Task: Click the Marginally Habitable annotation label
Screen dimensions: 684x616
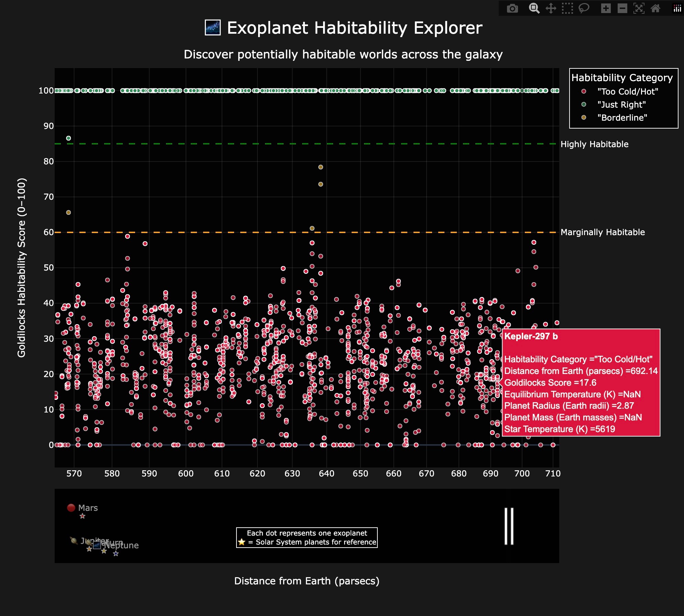Action: [602, 232]
